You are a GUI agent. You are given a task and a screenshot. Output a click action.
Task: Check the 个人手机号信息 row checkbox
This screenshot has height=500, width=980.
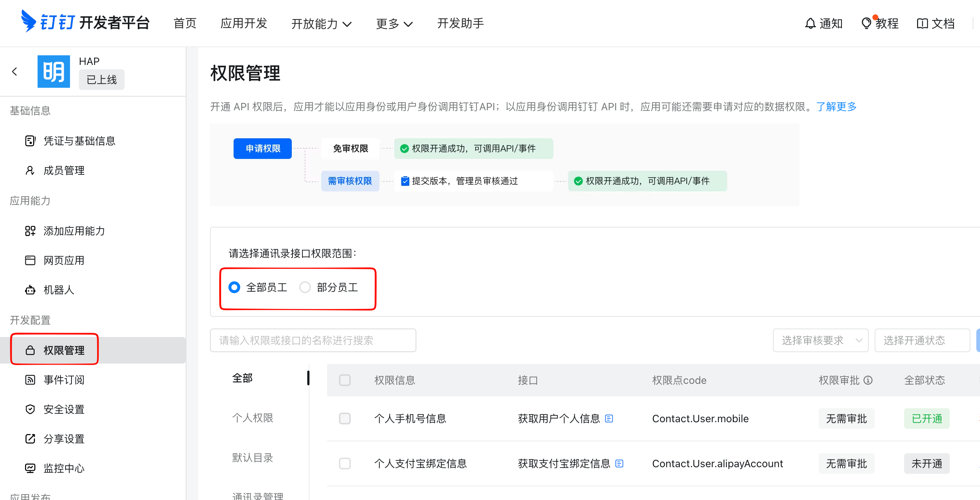[345, 419]
